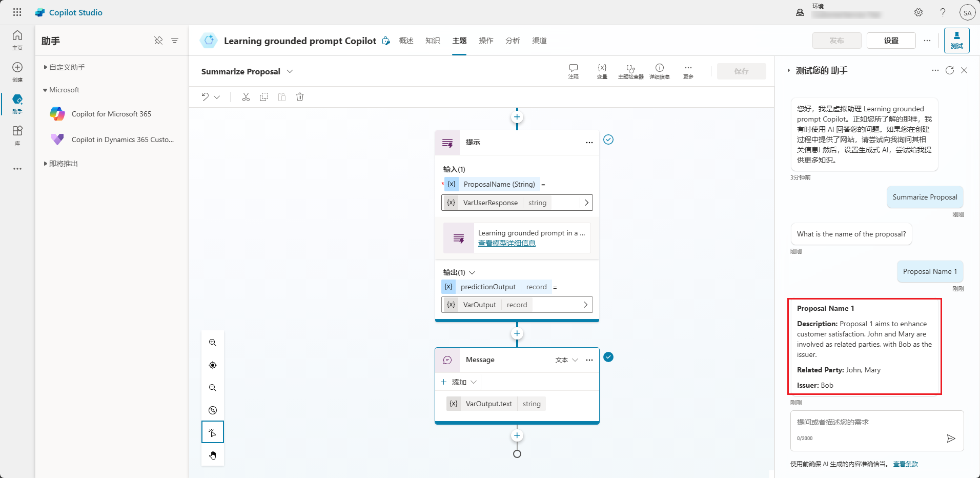Viewport: 980px width, 478px height.
Task: Refresh the test conversation
Action: click(x=950, y=70)
